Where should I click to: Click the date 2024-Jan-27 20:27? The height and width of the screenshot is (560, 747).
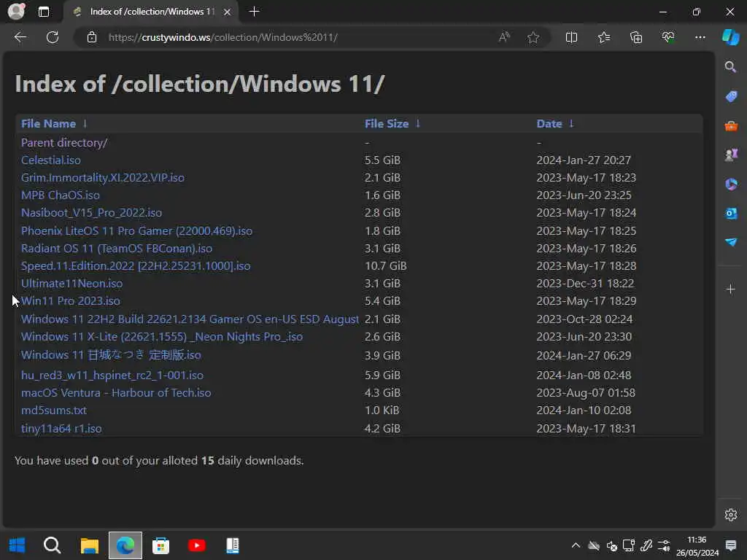pyautogui.click(x=584, y=160)
